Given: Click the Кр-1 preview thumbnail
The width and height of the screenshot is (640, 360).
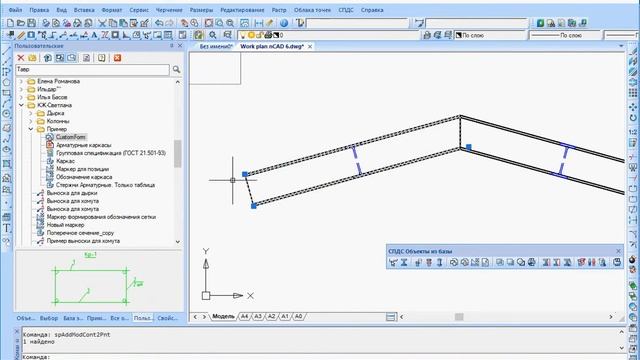Looking at the screenshot, I should (98, 280).
